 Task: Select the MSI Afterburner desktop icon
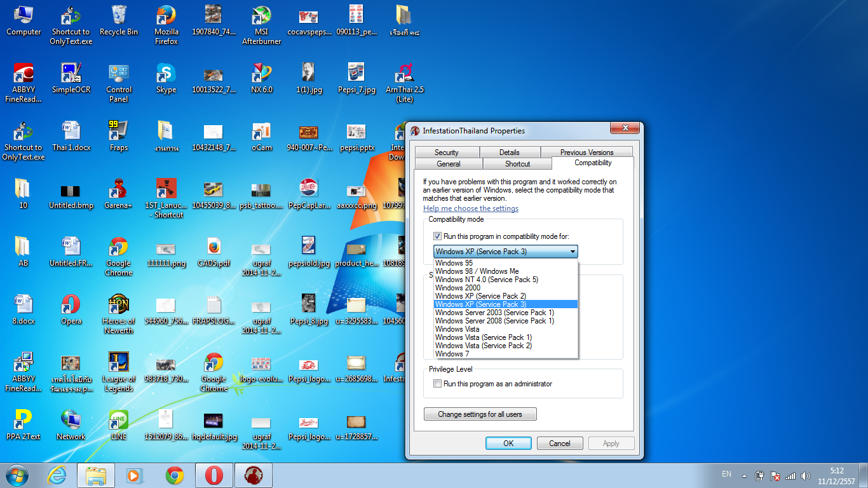(x=262, y=25)
